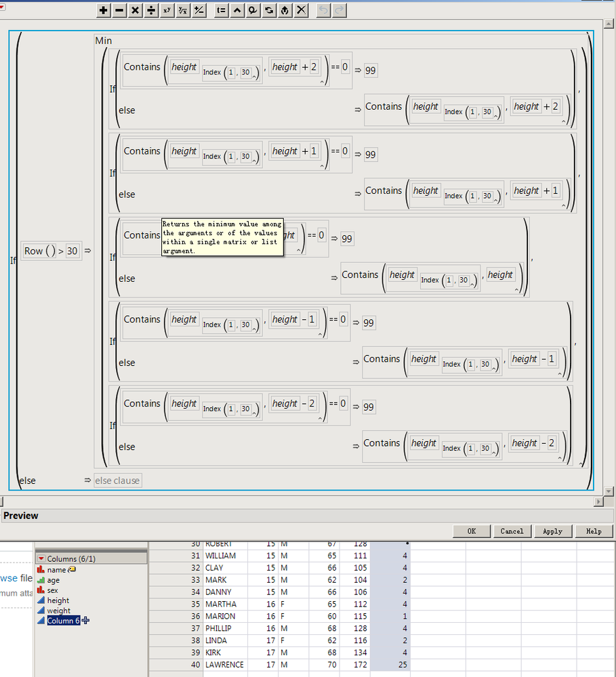Viewport: 616px width, 677px height.
Task: Click KIRK's weight value 134
Action: pos(360,653)
